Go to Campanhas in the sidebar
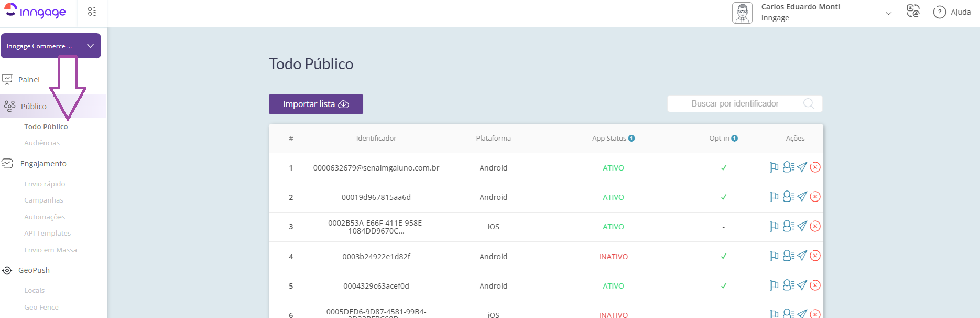Viewport: 980px width, 318px height. pos(43,200)
